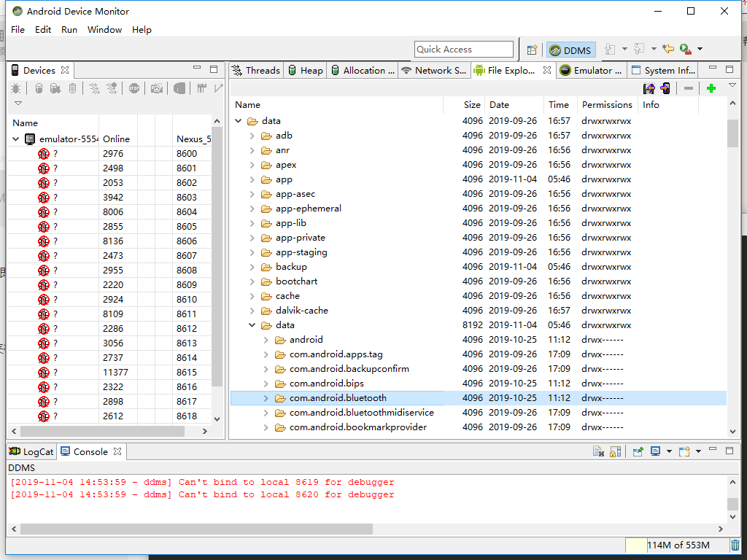The width and height of the screenshot is (747, 560).
Task: Click the Pull file from device icon
Action: (649, 88)
